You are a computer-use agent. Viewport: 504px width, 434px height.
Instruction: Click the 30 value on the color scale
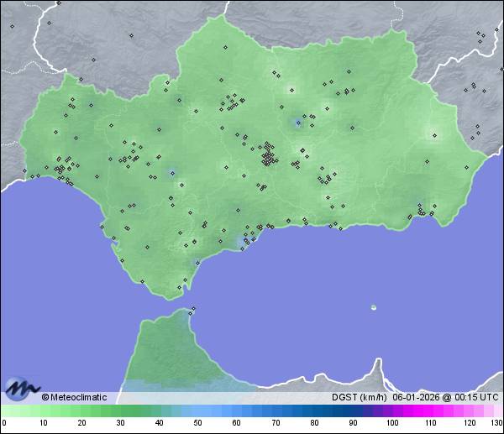[x=120, y=423]
